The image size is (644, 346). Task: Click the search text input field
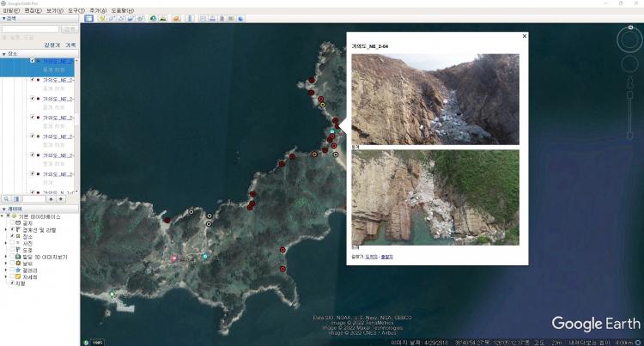coord(30,29)
